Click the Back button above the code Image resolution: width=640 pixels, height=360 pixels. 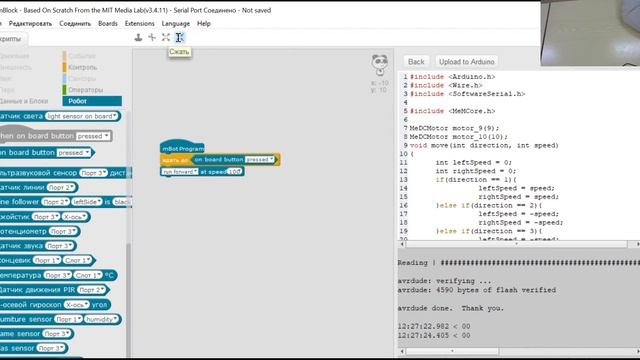click(416, 62)
